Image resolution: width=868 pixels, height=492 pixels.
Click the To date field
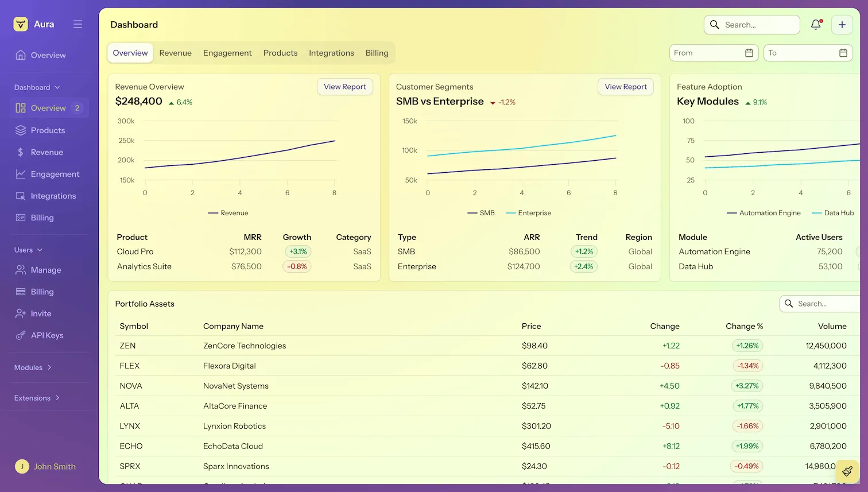(x=808, y=53)
